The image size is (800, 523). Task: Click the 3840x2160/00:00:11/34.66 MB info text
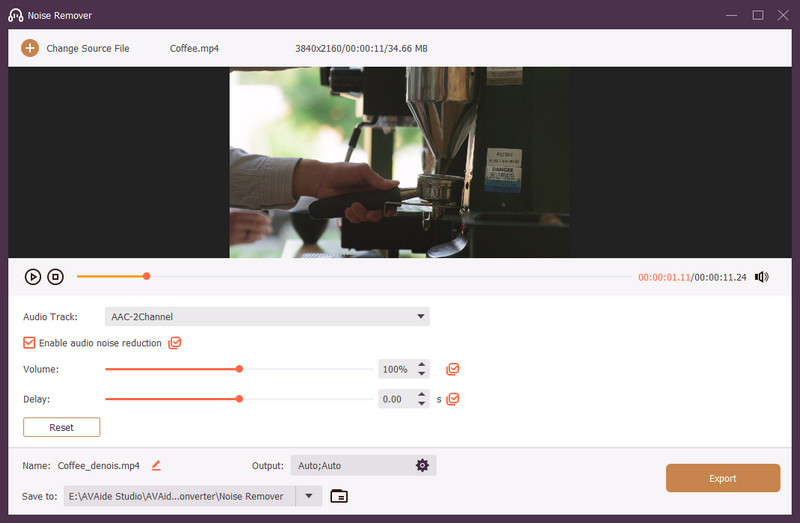[x=361, y=48]
